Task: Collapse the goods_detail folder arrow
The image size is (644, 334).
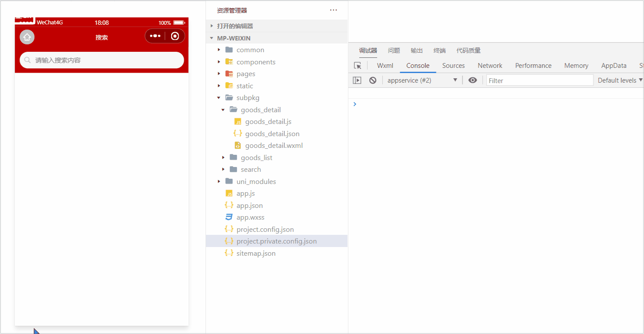Action: coord(223,110)
